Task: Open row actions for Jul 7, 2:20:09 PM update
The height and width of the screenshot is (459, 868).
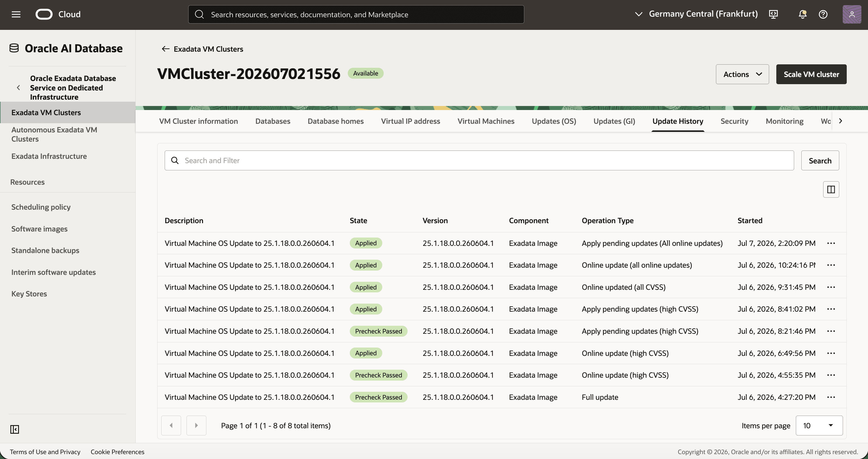Action: pos(831,243)
